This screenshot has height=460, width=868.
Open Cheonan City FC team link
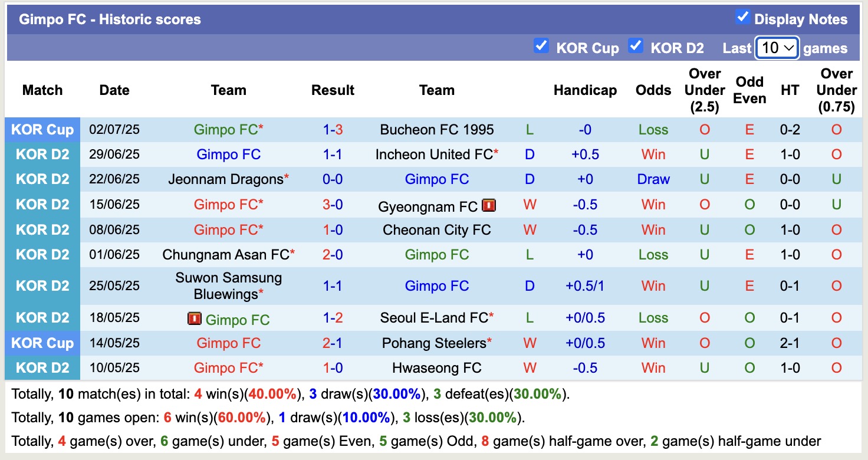[436, 230]
